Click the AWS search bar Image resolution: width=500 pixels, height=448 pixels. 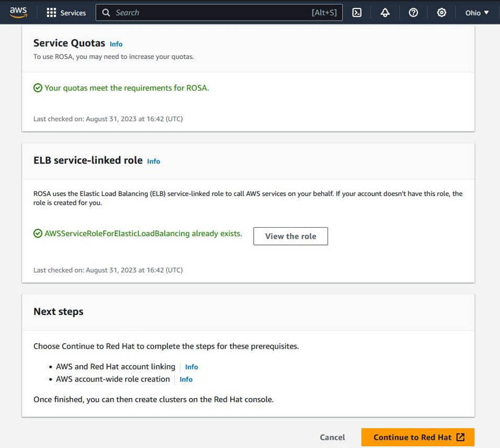(209, 12)
